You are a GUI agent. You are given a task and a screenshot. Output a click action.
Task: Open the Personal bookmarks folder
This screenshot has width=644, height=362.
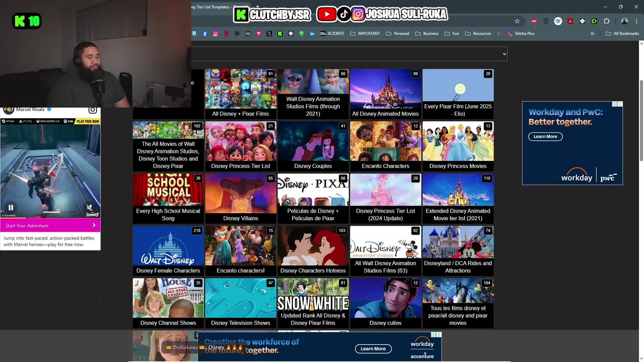(397, 34)
